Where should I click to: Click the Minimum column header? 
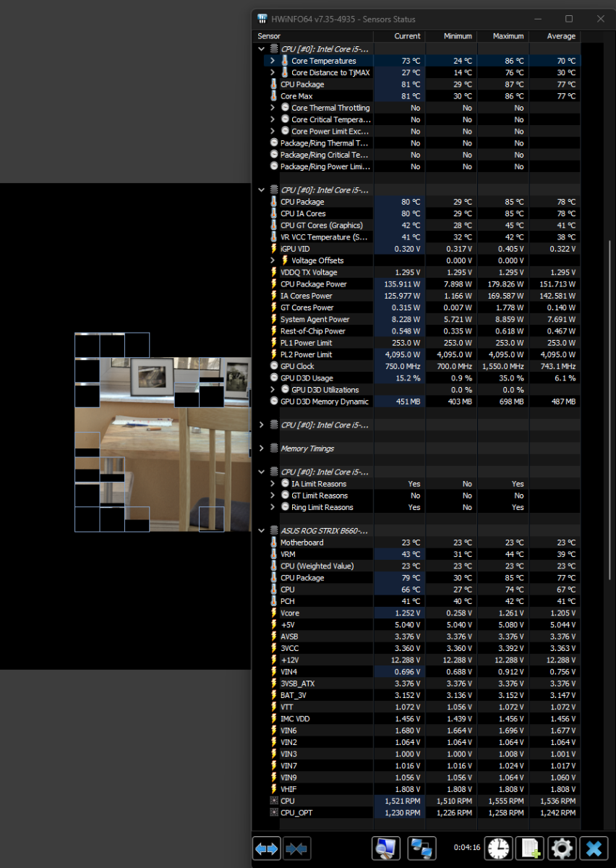click(x=450, y=36)
